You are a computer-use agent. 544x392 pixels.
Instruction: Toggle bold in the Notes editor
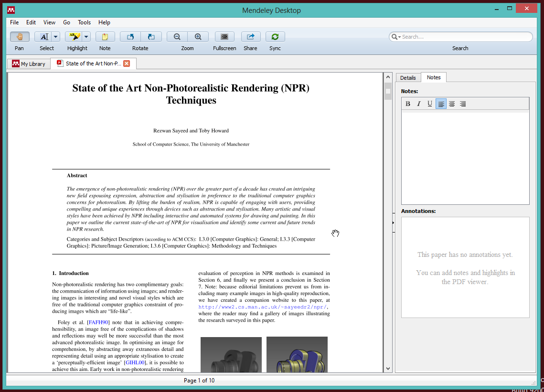pos(408,104)
